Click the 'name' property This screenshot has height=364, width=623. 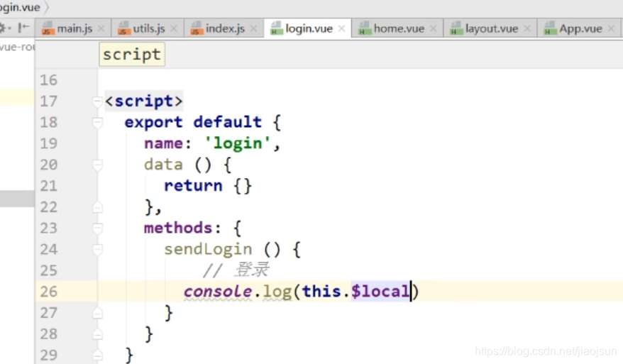(163, 143)
